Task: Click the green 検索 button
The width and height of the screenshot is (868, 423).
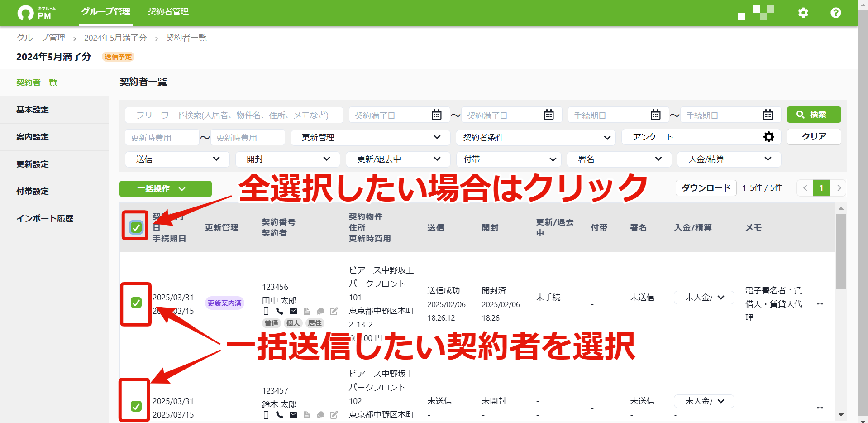Action: (x=814, y=115)
